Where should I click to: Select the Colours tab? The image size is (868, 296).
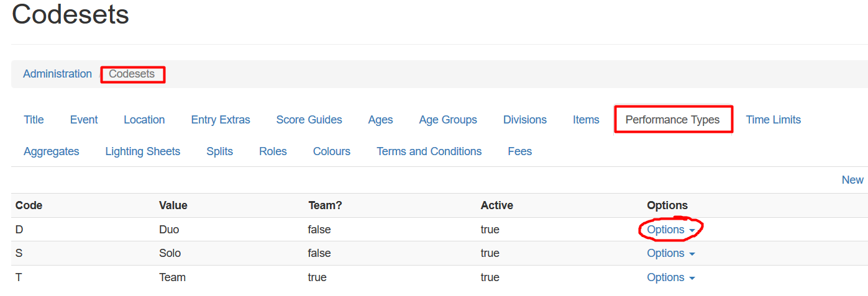[332, 151]
